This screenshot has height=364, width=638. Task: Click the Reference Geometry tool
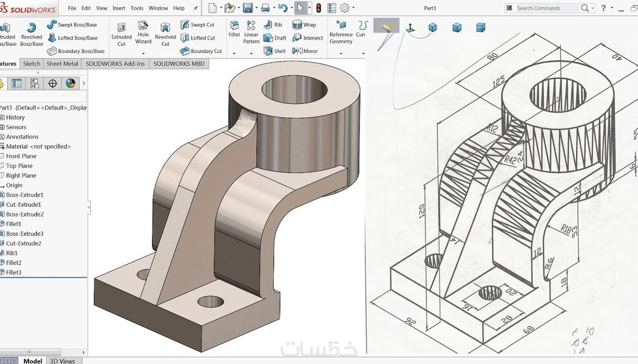pos(341,32)
